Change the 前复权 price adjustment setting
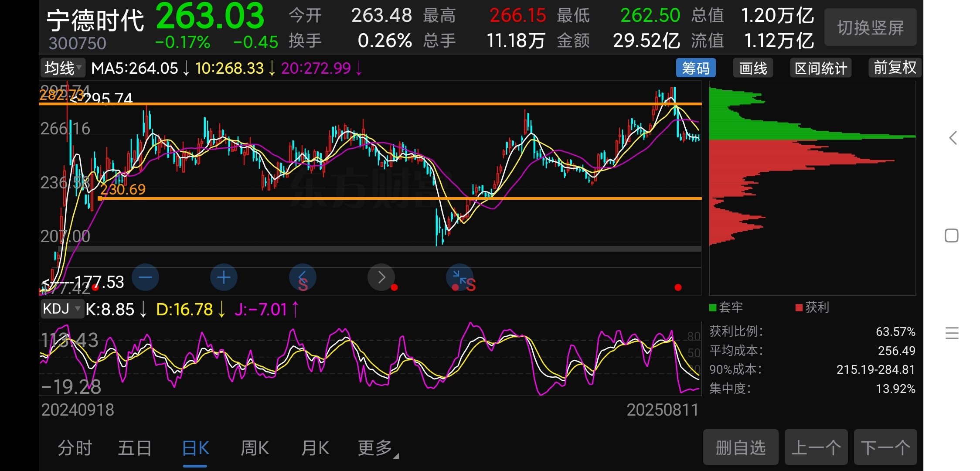 895,68
